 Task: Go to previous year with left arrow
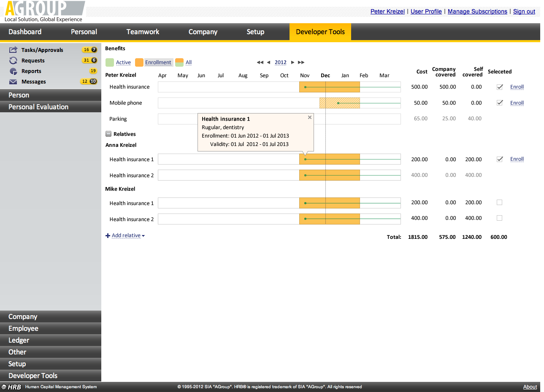pos(268,62)
